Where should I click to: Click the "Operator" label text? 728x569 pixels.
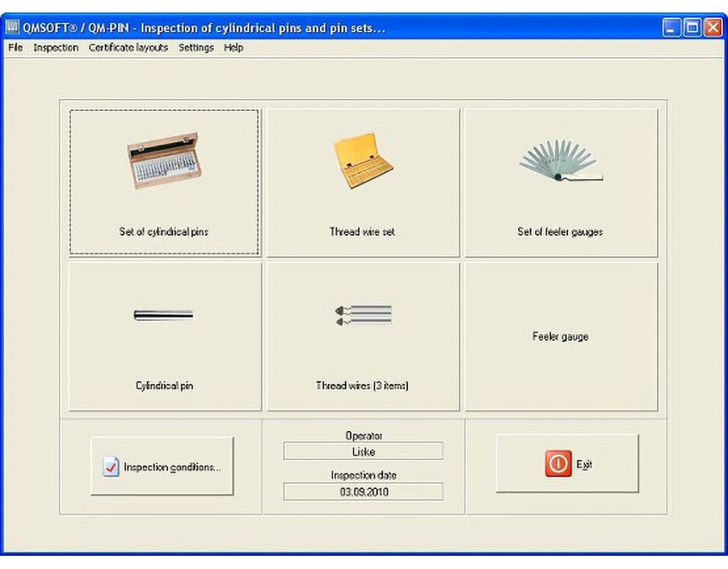[363, 435]
